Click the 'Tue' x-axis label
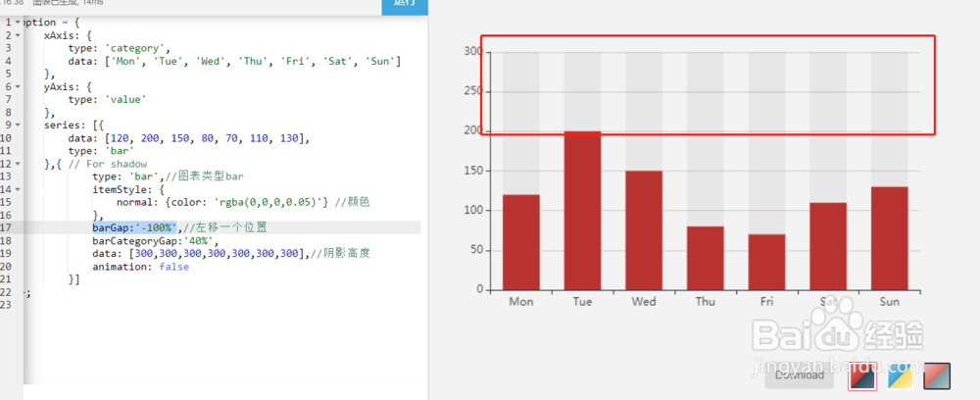The height and width of the screenshot is (400, 980). click(582, 302)
